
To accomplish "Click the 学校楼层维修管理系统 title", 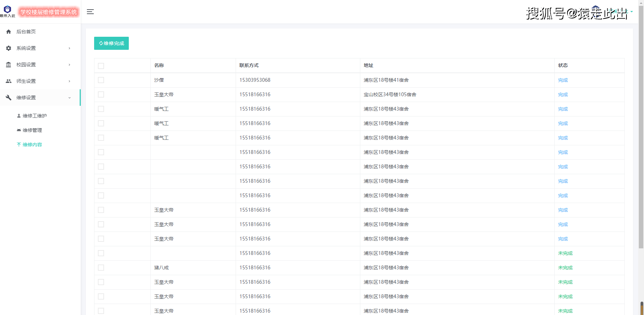I will coord(48,12).
